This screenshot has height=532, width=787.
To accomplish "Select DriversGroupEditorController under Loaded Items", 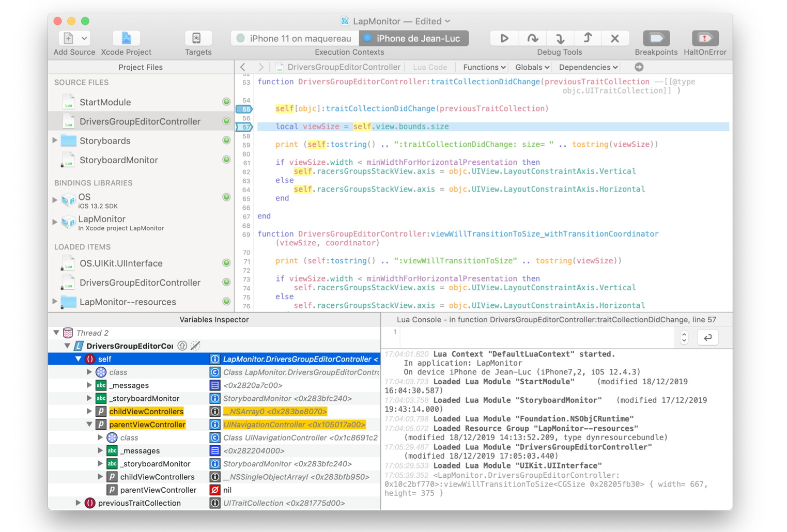I will coord(140,283).
